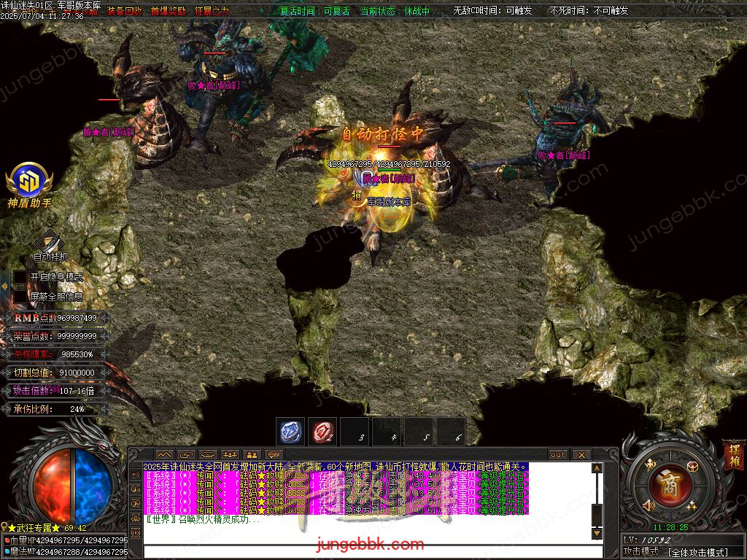Open the two-people icon in chat toolbar
Screen dimensions: 747x560
coord(252,455)
